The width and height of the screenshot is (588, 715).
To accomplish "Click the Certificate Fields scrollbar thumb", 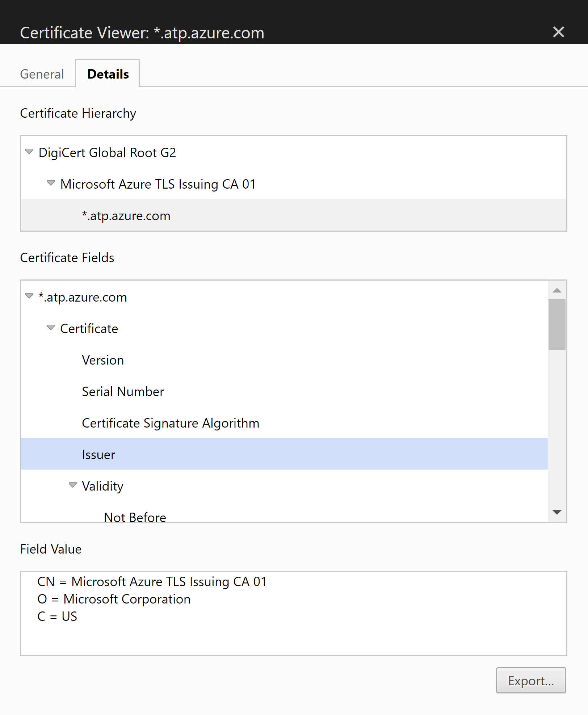I will tap(557, 324).
